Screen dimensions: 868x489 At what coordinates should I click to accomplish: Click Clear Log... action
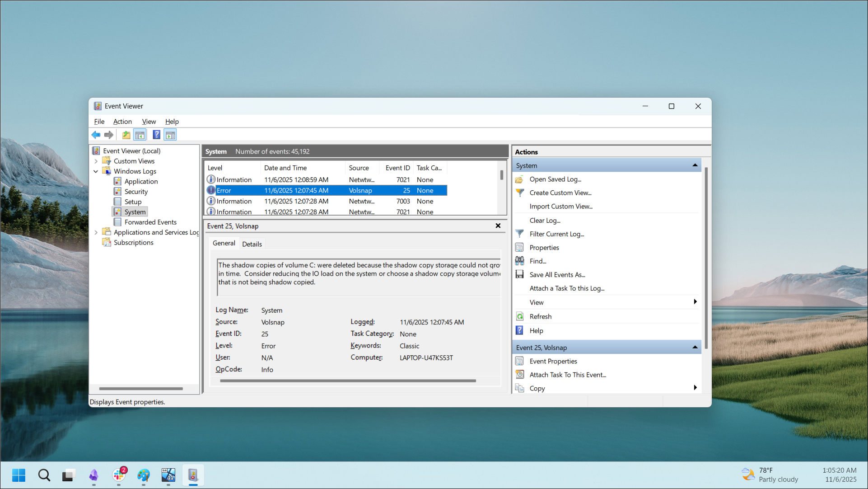pos(545,221)
